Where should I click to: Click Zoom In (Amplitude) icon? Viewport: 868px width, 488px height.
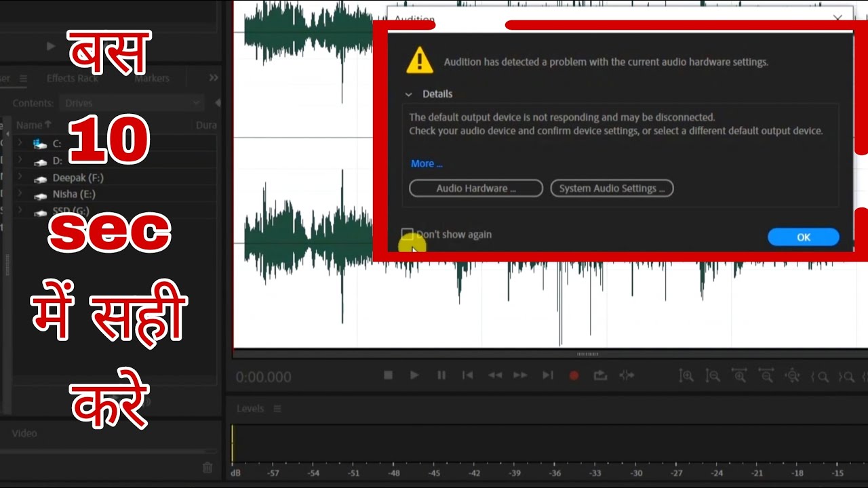[x=686, y=375]
